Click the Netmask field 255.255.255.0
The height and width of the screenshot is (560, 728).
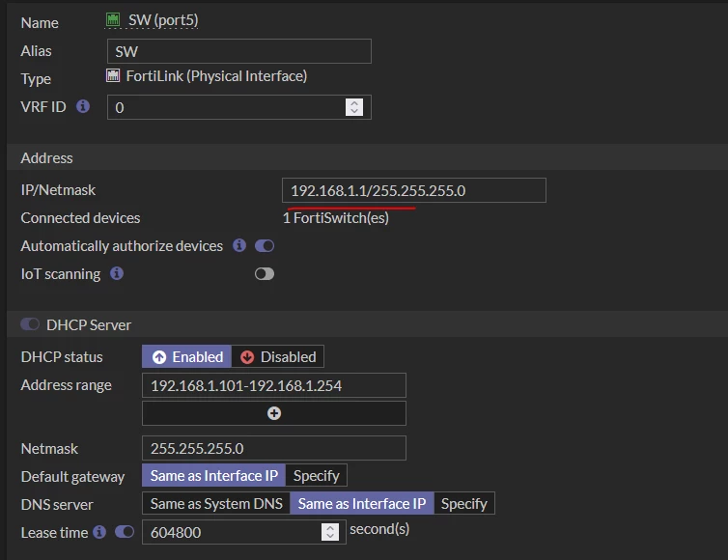coord(274,448)
